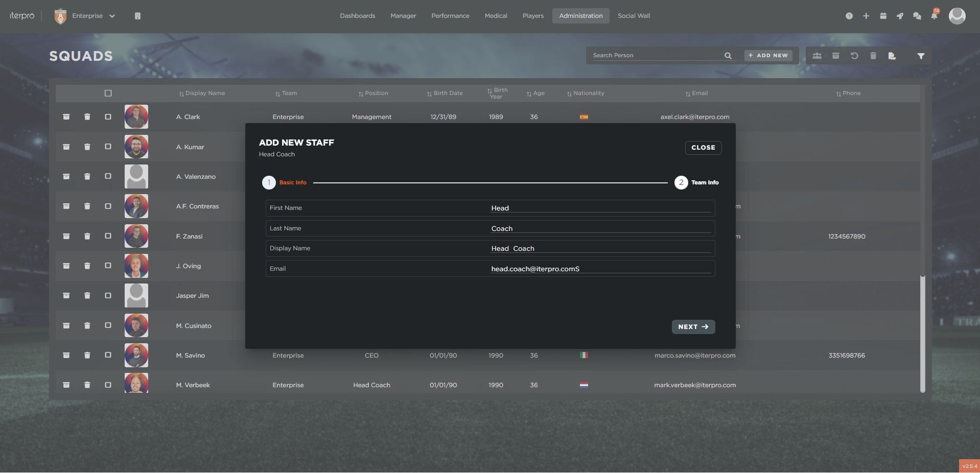Switch to the Social Wall tab
980x473 pixels.
[634, 16]
